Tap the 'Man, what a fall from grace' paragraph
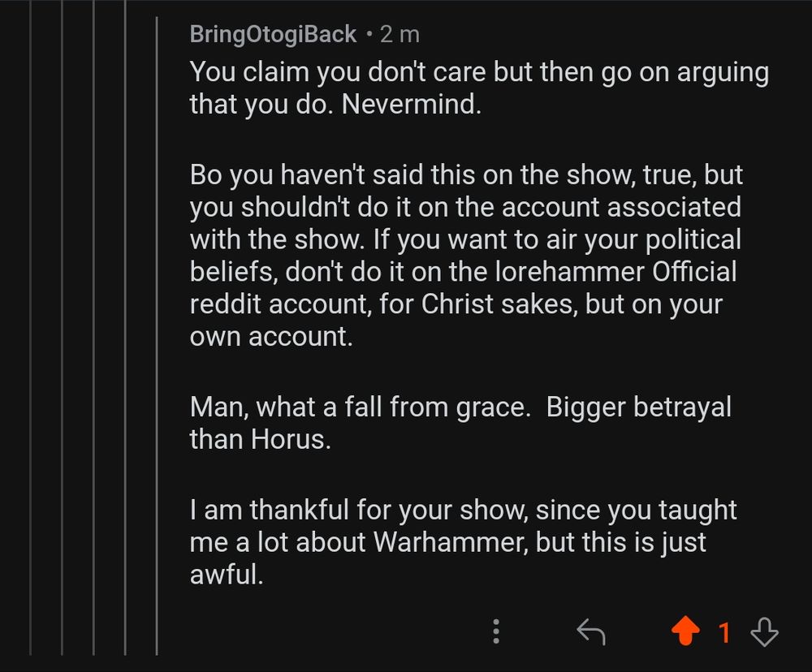Viewport: 812px width, 672px height. (460, 422)
